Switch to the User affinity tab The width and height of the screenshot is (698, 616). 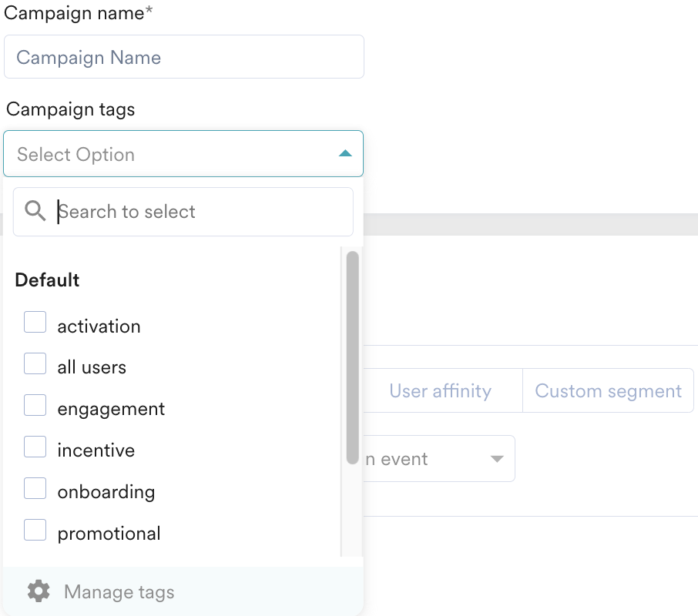pyautogui.click(x=440, y=391)
